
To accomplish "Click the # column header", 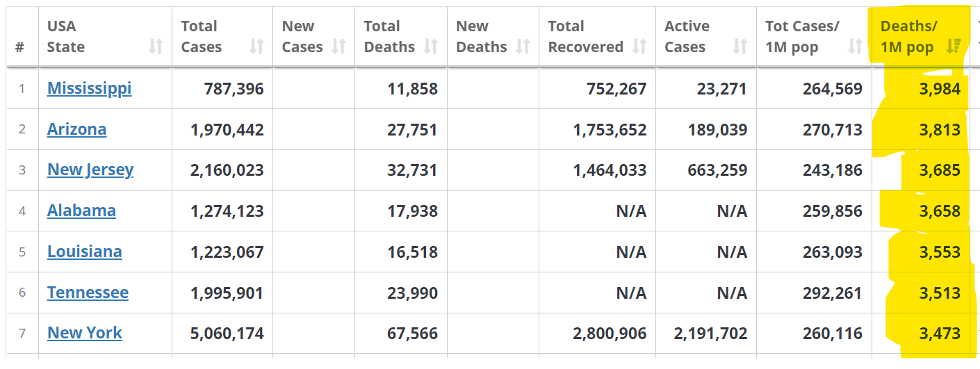I will (x=19, y=47).
